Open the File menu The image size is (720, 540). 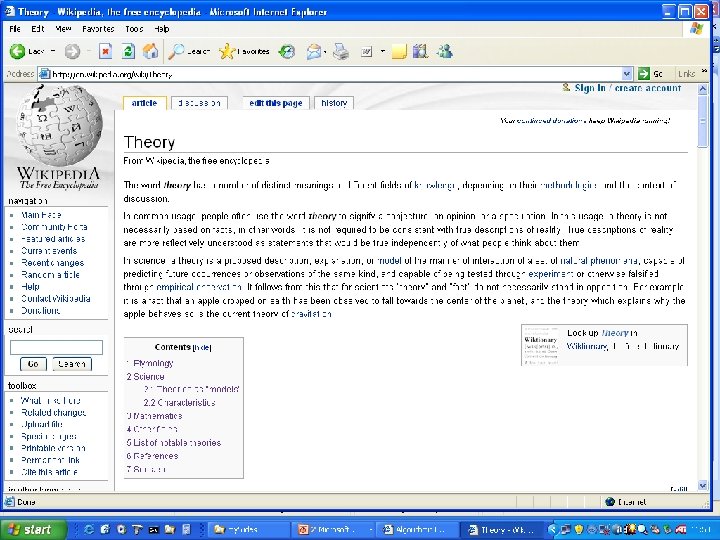point(15,29)
